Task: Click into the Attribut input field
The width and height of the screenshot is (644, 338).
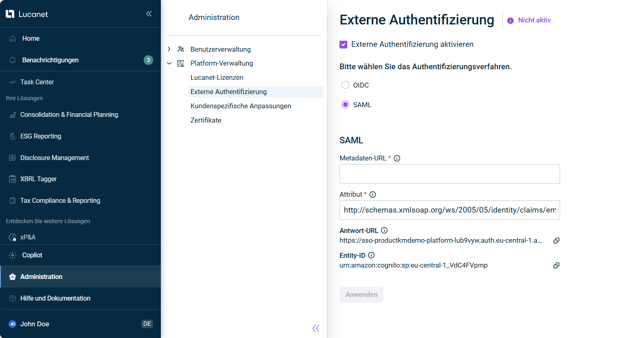Action: coord(450,210)
